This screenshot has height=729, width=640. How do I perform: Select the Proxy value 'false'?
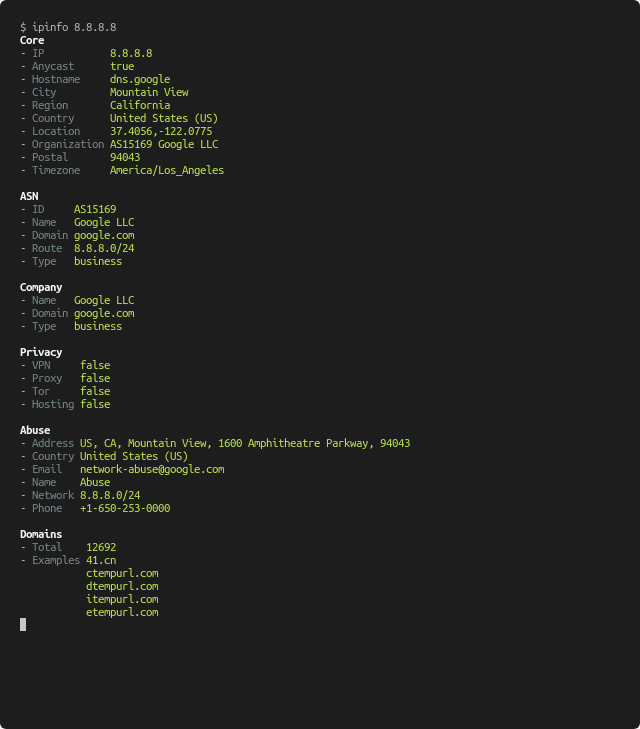click(x=95, y=379)
